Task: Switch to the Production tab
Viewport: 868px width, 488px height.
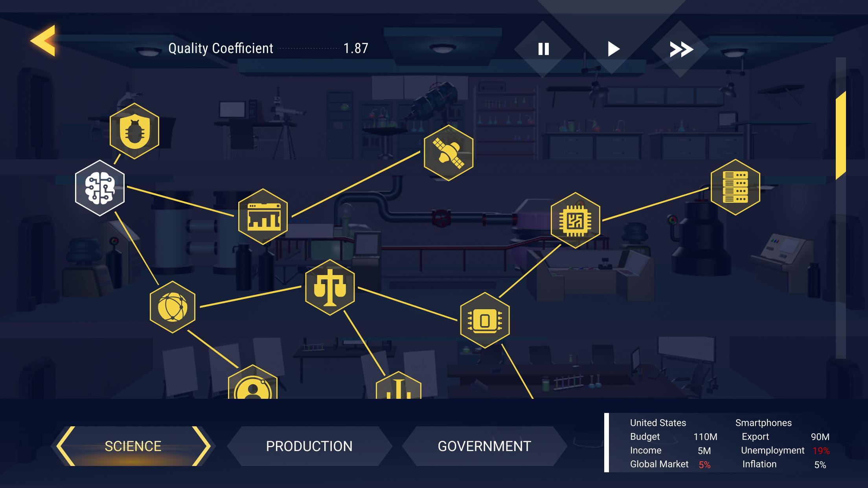Action: (309, 446)
